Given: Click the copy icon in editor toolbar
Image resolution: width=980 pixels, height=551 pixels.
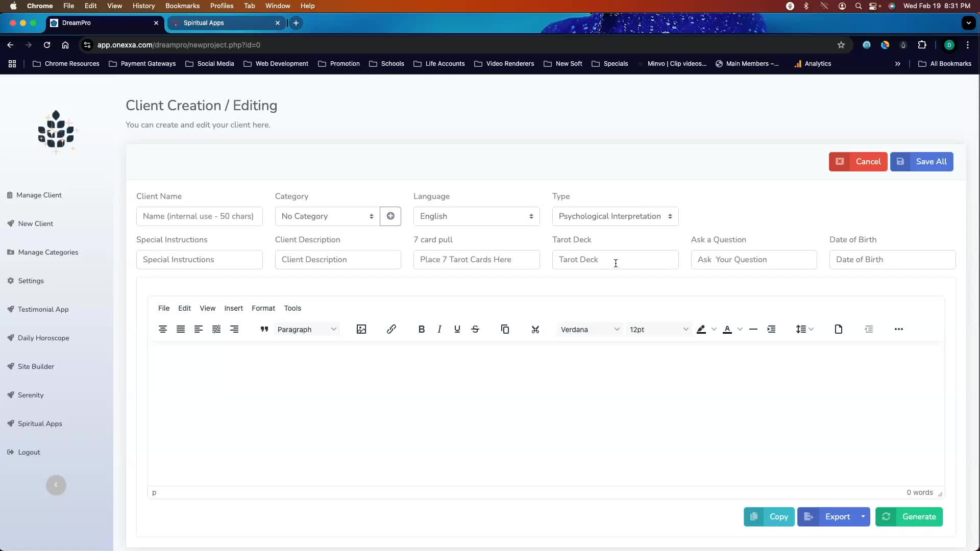Looking at the screenshot, I should click(505, 330).
